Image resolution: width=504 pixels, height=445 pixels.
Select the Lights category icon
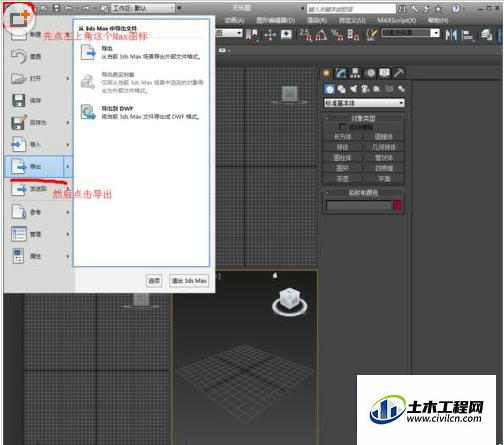[353, 89]
